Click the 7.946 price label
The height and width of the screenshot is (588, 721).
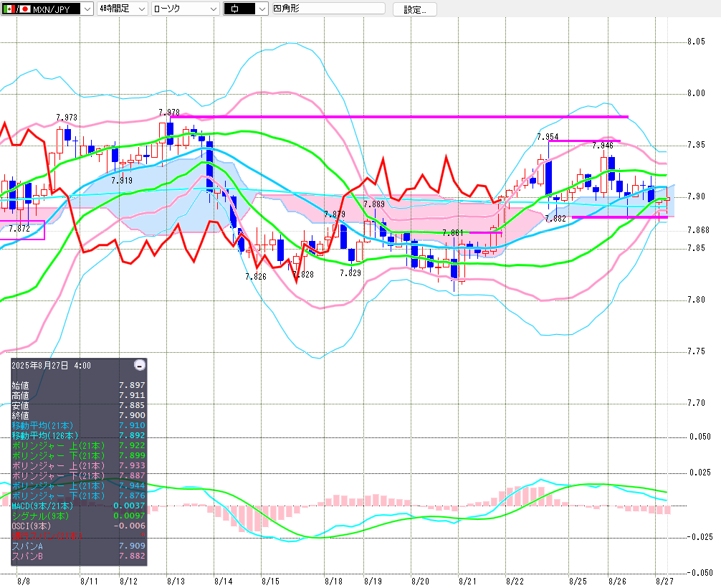603,146
